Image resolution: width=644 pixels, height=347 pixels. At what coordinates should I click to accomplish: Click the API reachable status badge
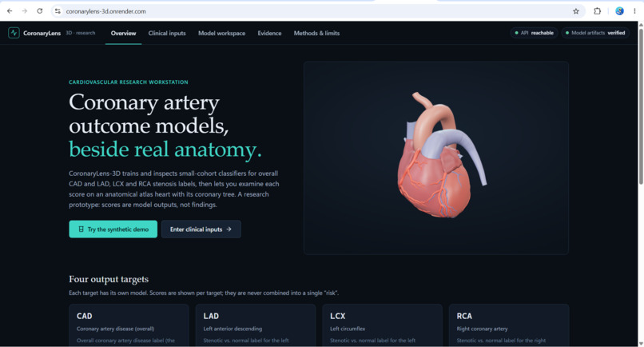coord(534,33)
